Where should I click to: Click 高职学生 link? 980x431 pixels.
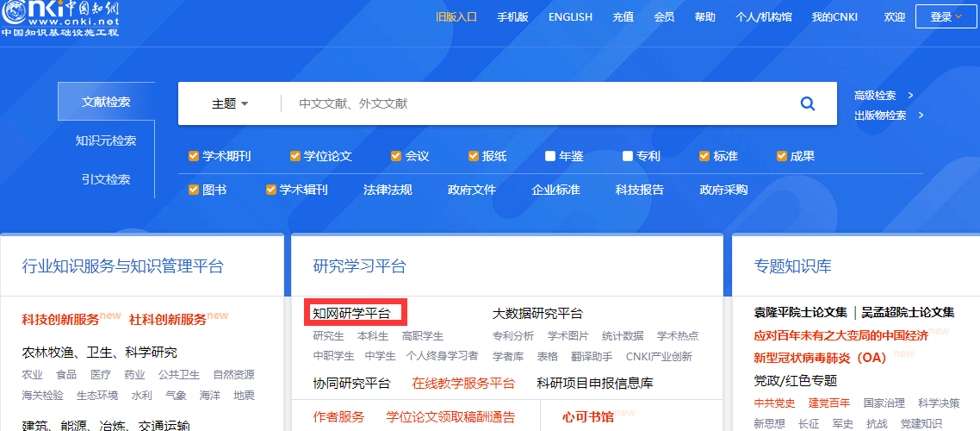click(423, 336)
